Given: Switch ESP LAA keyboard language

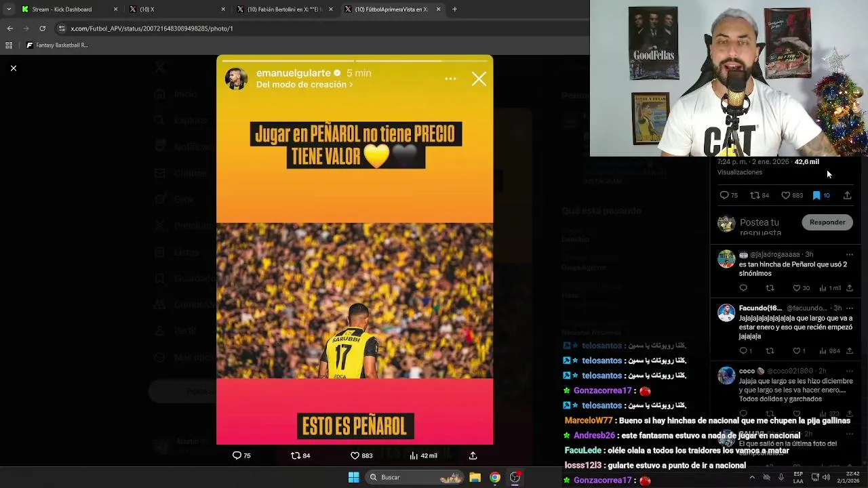Looking at the screenshot, I should pyautogui.click(x=798, y=477).
